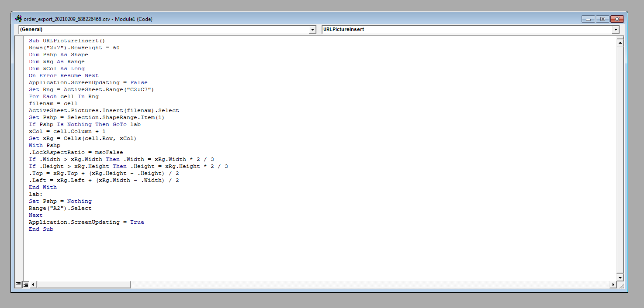Click the 'Set Pshp = Nothing' line
644x308 pixels.
pos(60,201)
